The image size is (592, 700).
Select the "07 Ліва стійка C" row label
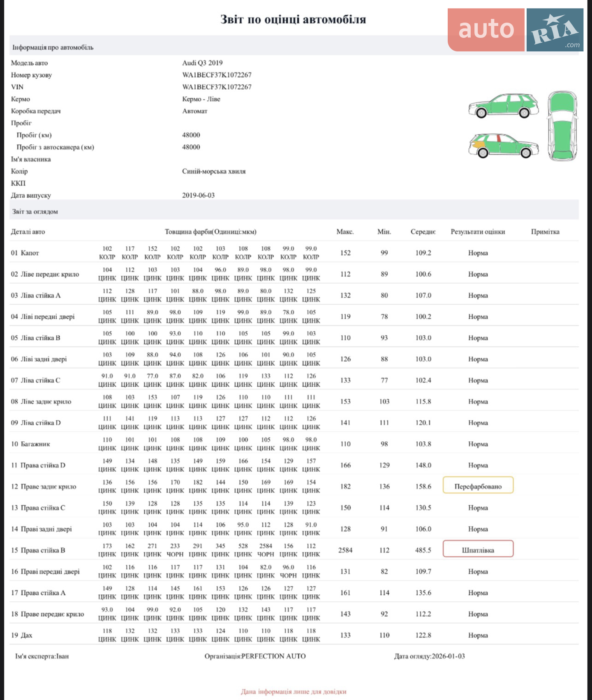click(x=35, y=380)
